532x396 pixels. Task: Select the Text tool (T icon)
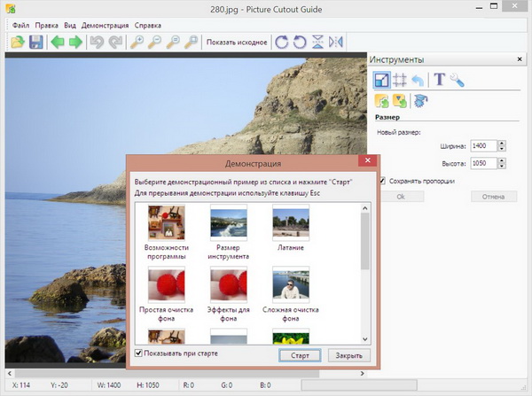[438, 80]
